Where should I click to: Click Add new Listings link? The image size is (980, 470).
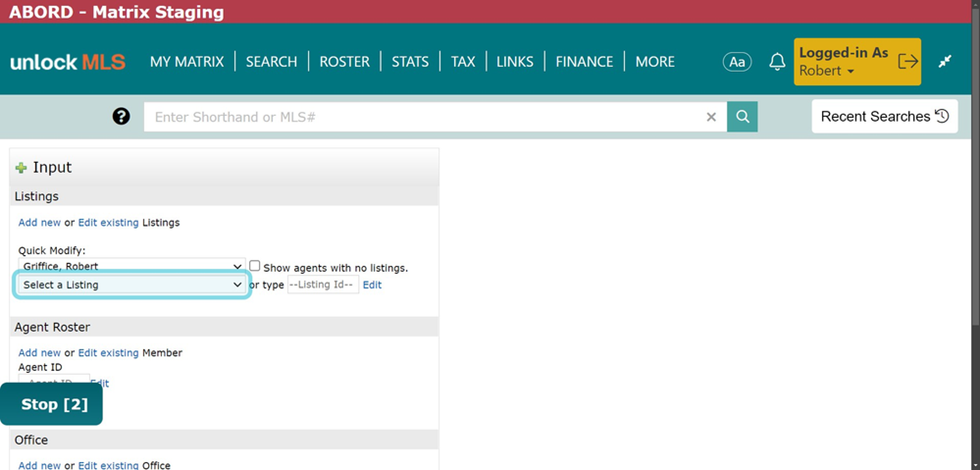tap(39, 222)
